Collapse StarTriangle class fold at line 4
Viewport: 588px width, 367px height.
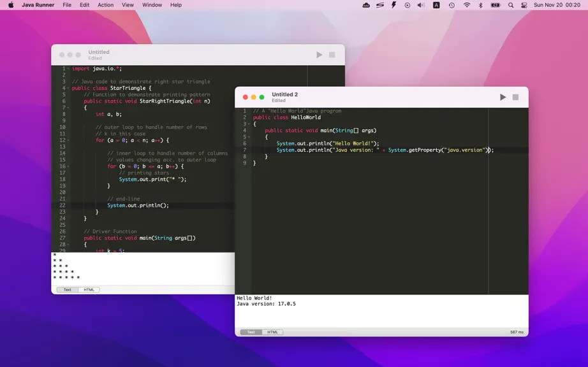coord(68,88)
